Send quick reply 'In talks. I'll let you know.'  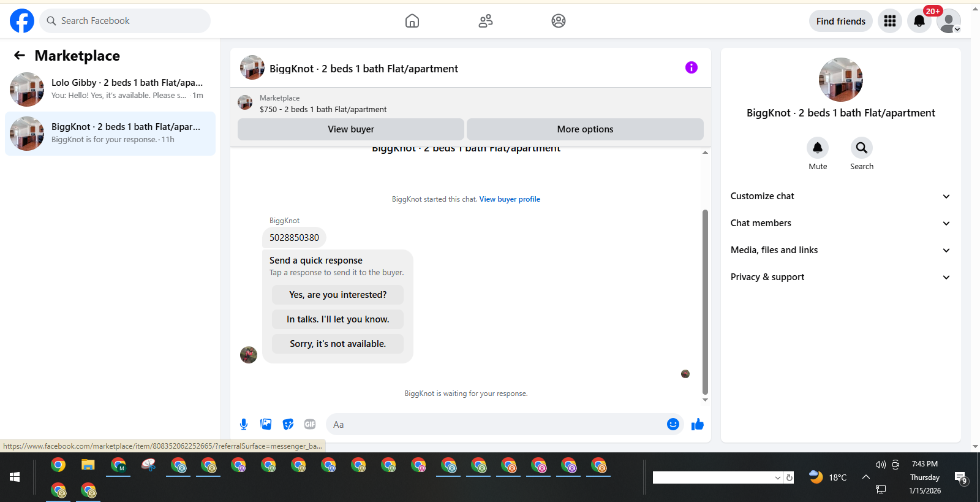point(338,319)
